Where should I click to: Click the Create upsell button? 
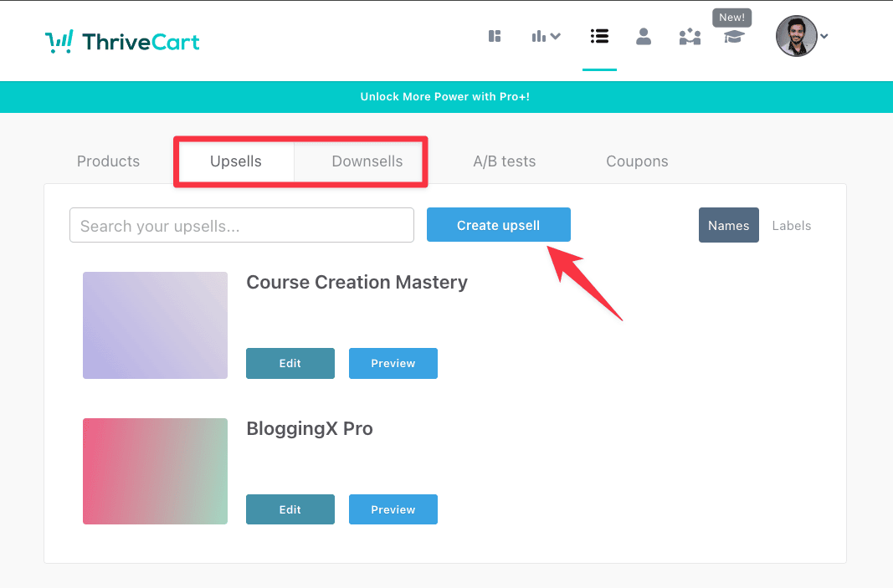click(498, 225)
